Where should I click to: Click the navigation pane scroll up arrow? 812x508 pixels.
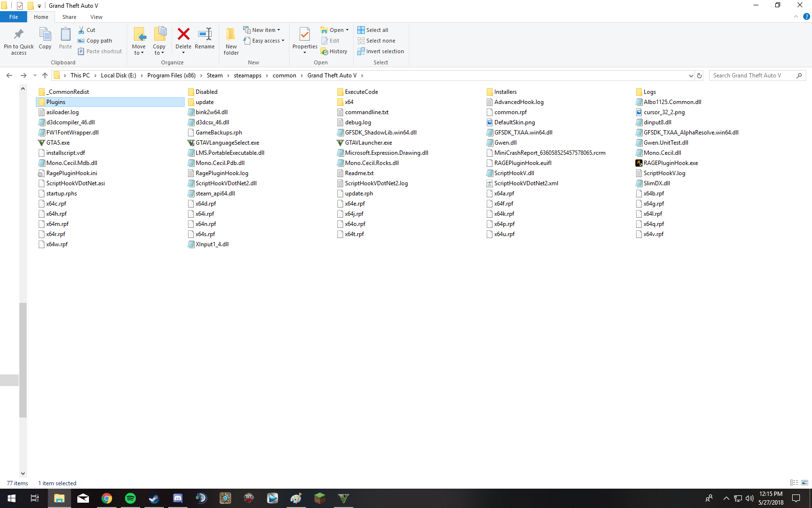pyautogui.click(x=23, y=89)
